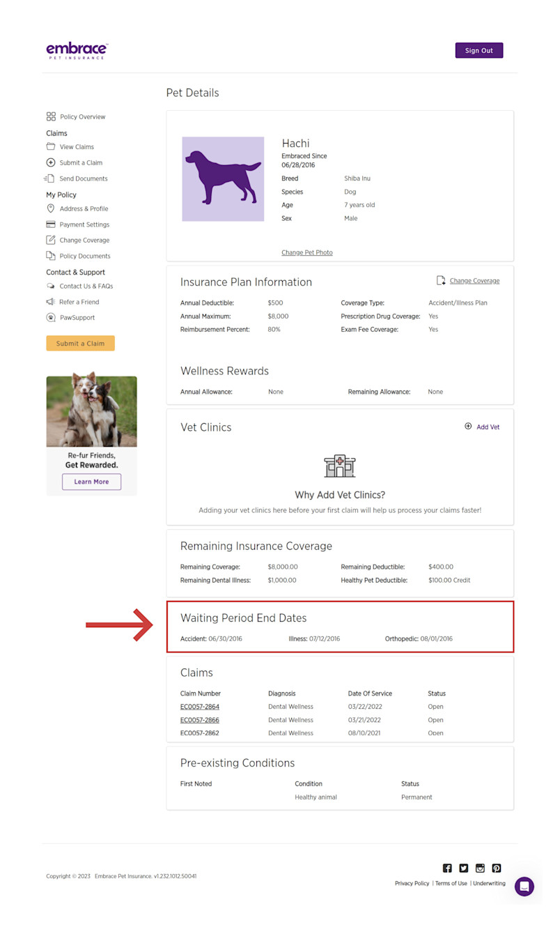Open claim EC0057-2864
Image resolution: width=560 pixels, height=927 pixels.
(x=200, y=707)
